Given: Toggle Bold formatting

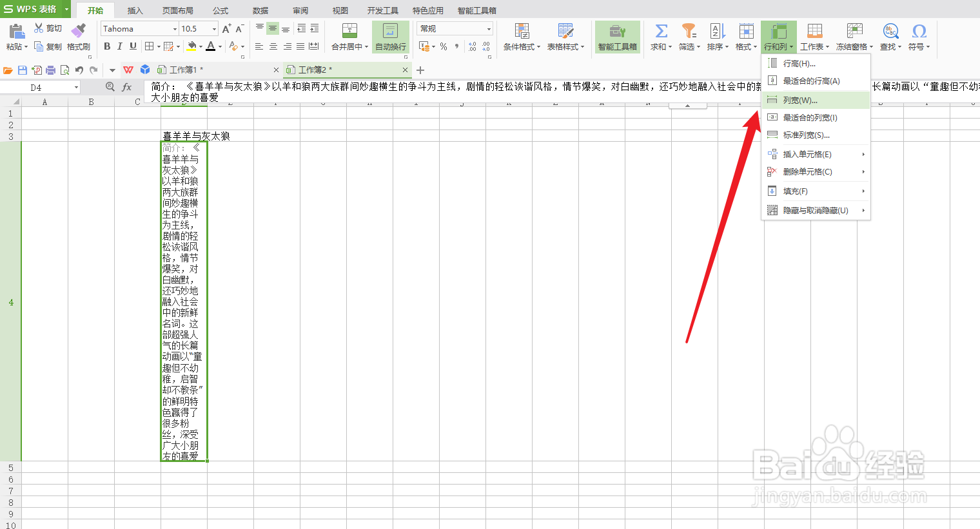Looking at the screenshot, I should click(107, 46).
